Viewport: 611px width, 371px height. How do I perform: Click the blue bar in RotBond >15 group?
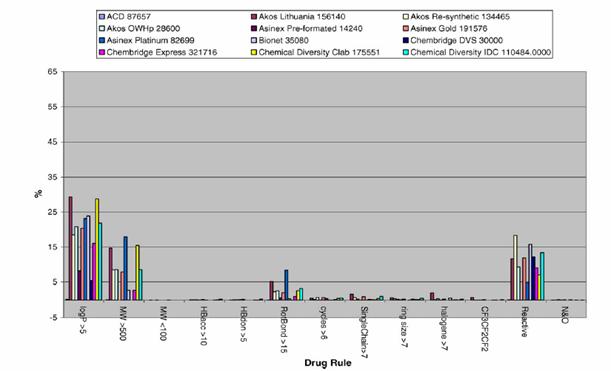pyautogui.click(x=286, y=285)
